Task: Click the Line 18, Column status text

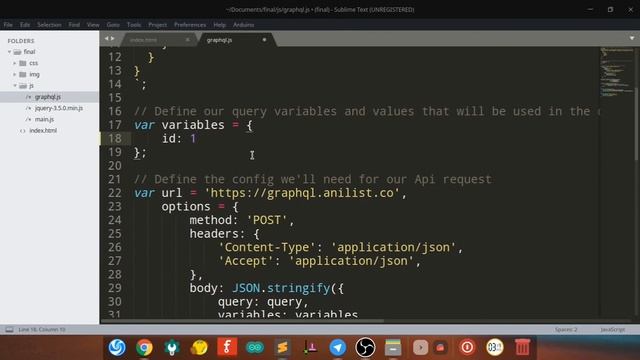Action: (42, 329)
